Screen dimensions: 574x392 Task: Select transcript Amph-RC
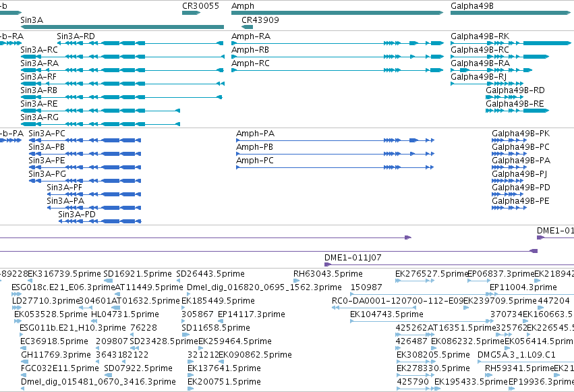click(x=337, y=70)
